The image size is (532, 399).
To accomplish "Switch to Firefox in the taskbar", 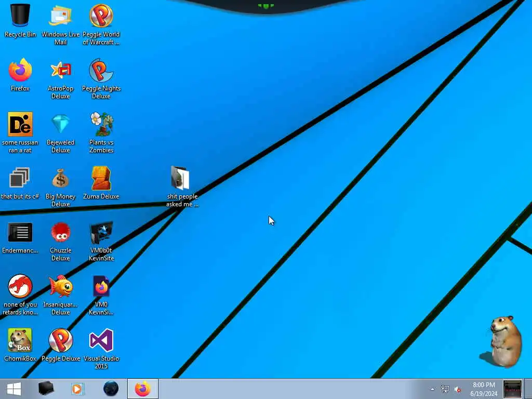I will tap(143, 389).
